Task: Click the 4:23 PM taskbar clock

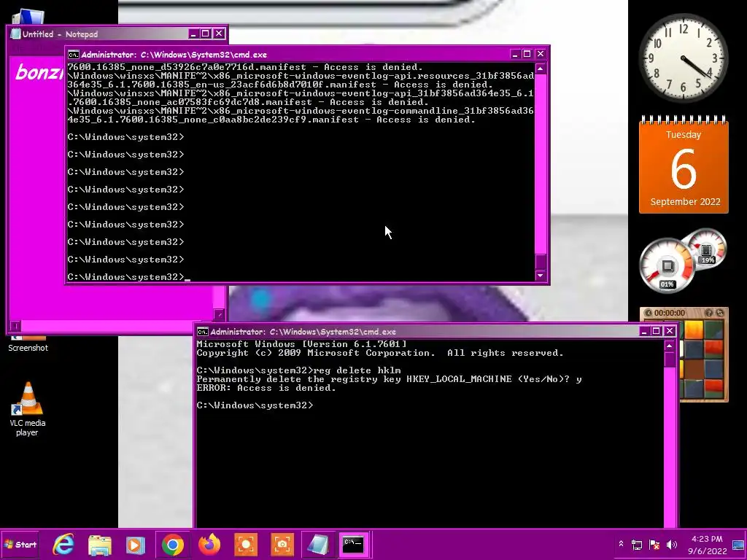Action: click(x=708, y=545)
